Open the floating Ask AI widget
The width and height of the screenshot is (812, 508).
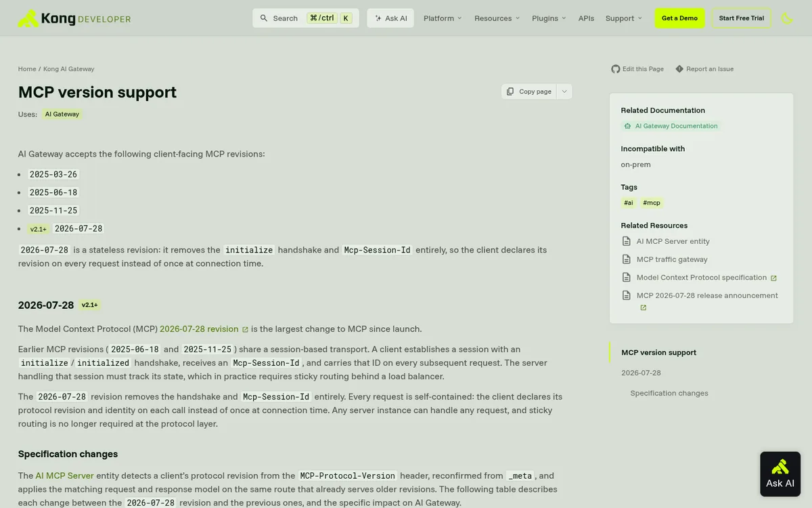pyautogui.click(x=780, y=474)
